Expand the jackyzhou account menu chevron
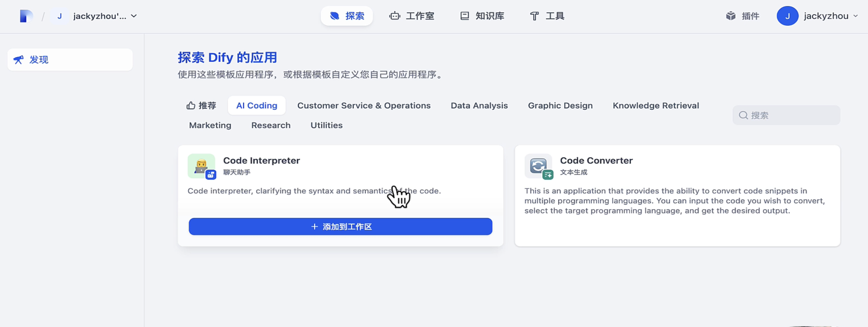The image size is (868, 327). 855,16
